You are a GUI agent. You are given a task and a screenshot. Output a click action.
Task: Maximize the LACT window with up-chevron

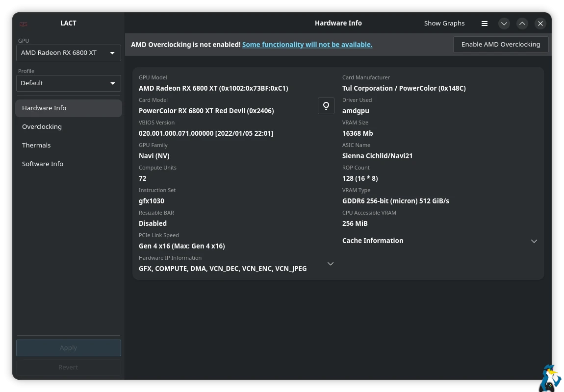click(x=522, y=24)
